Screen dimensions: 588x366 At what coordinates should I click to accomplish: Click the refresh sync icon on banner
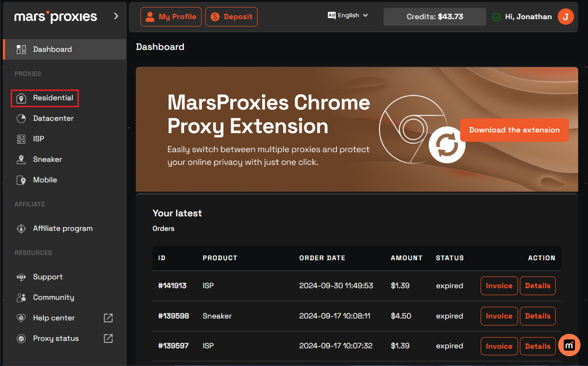(x=447, y=144)
